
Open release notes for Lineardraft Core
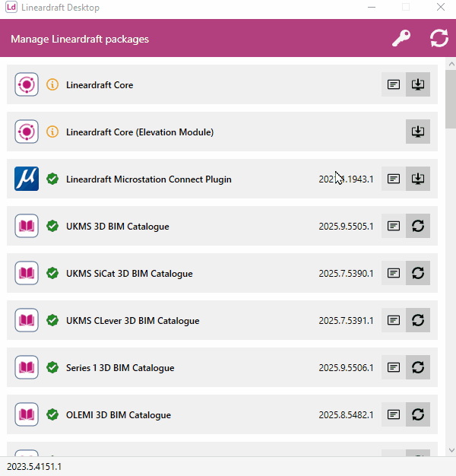pos(394,84)
